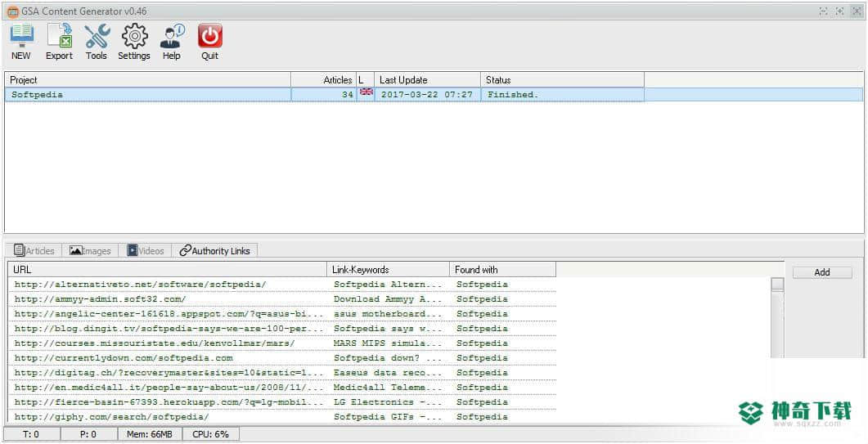Select the blog.dingit.tv URL row
This screenshot has height=444, width=868.
282,329
